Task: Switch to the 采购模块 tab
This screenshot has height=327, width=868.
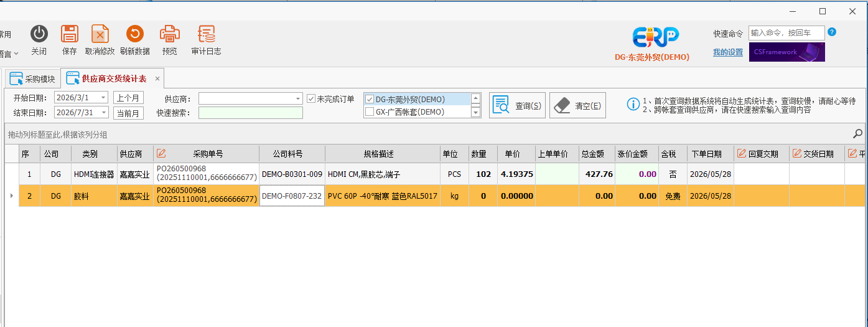Action: [x=33, y=79]
